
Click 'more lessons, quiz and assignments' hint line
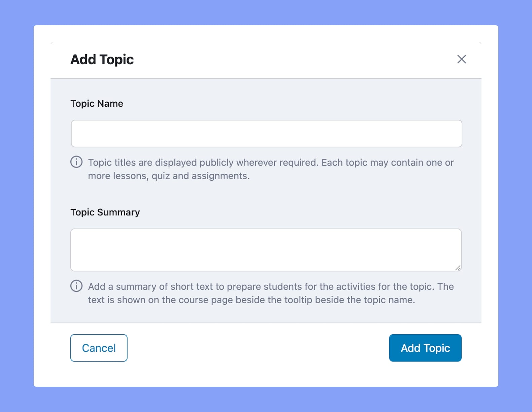[x=169, y=176]
